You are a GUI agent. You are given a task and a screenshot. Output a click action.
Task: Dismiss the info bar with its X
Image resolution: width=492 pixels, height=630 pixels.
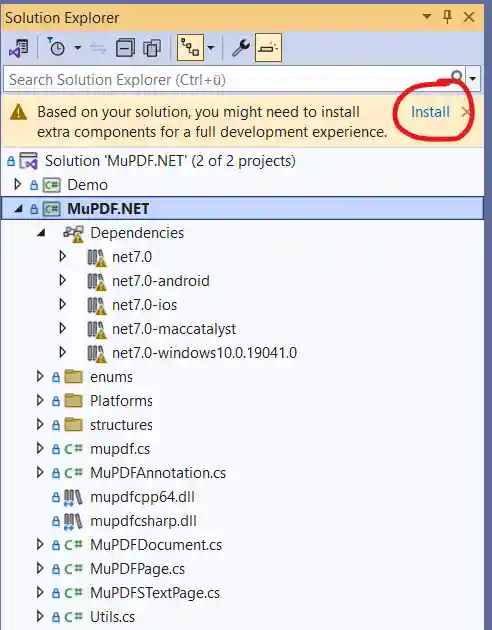466,112
